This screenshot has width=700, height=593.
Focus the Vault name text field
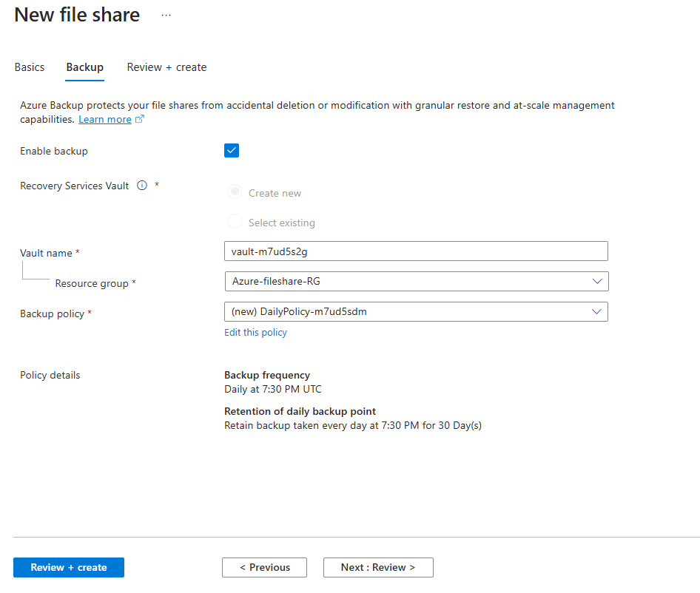coord(416,251)
